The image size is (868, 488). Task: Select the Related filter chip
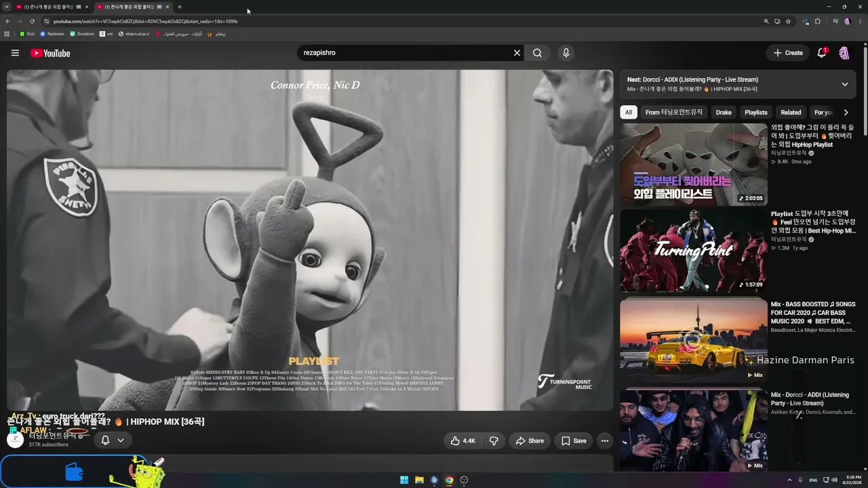point(791,113)
